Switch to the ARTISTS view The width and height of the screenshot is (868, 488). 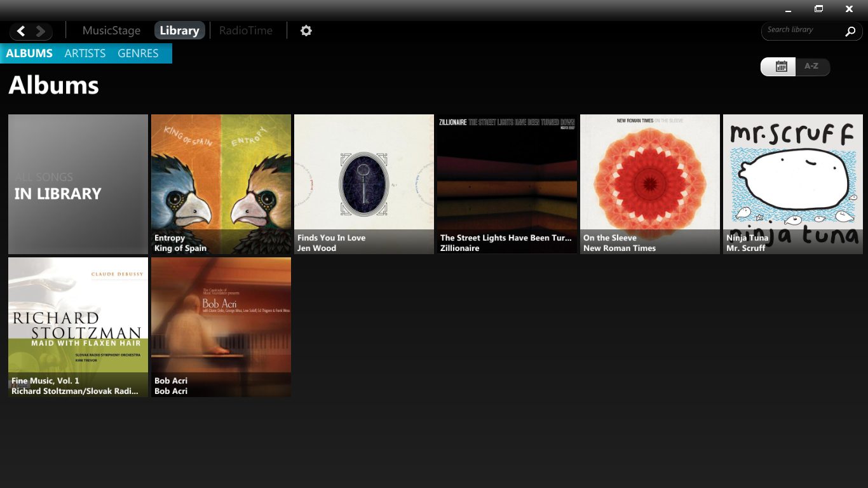pos(85,53)
